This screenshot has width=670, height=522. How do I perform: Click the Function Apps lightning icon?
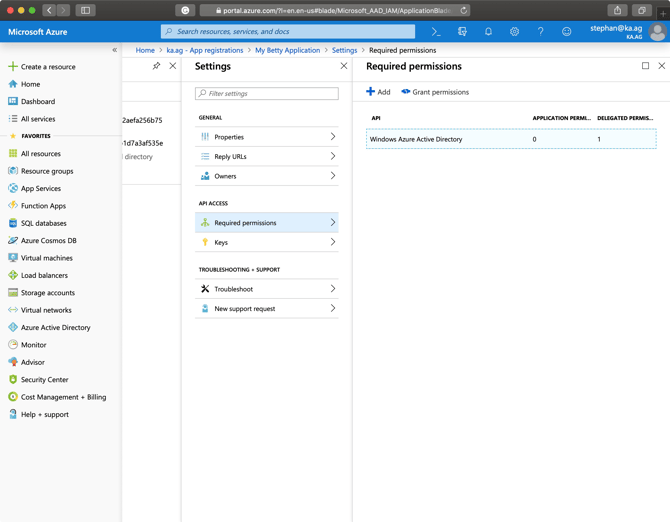[x=13, y=205]
